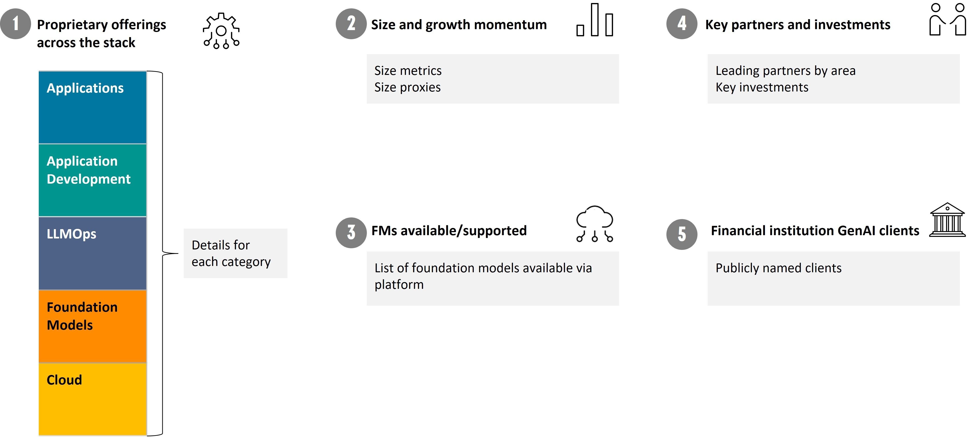Select the blue Applications block
The width and height of the screenshot is (980, 437).
pos(92,108)
